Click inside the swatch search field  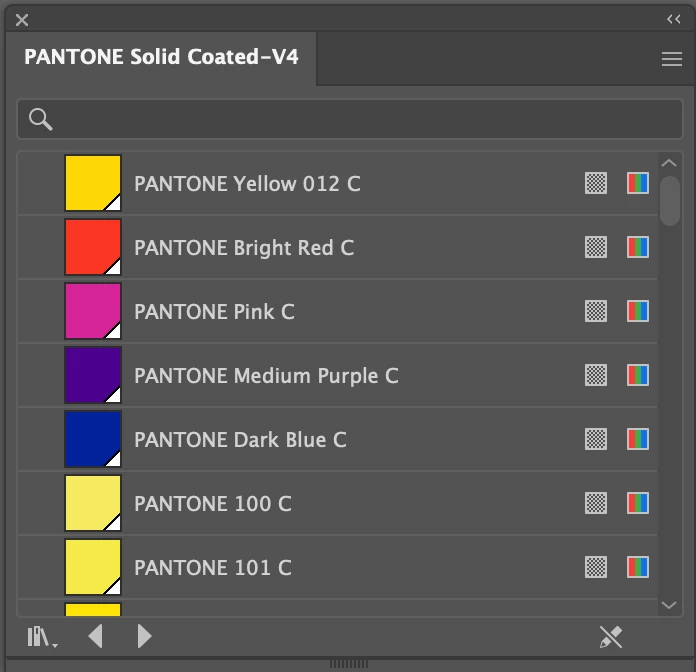360,120
